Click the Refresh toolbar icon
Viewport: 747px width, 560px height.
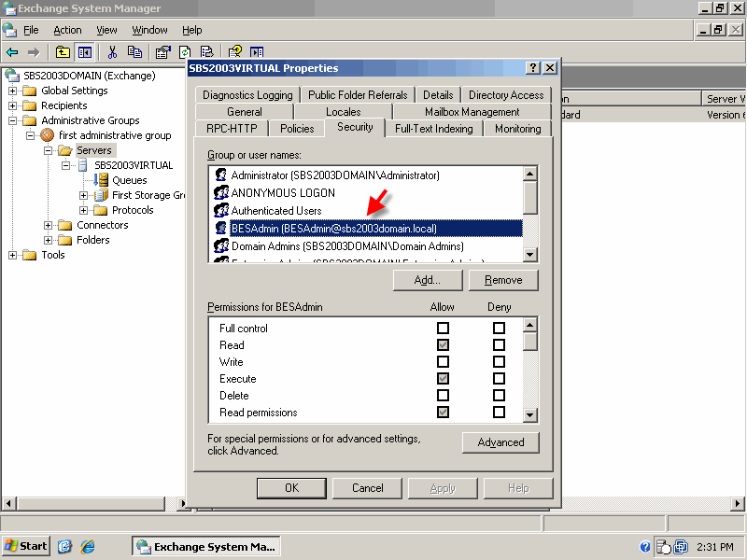pyautogui.click(x=185, y=52)
